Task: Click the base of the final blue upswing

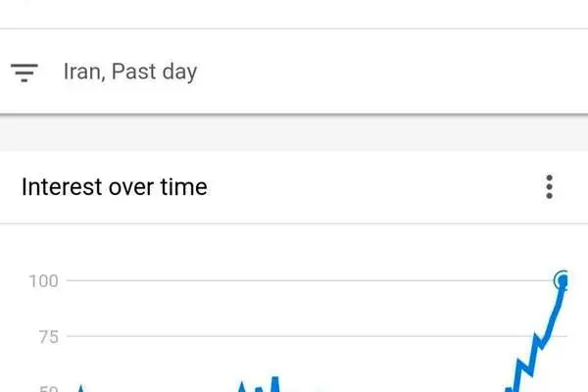Action: click(513, 389)
